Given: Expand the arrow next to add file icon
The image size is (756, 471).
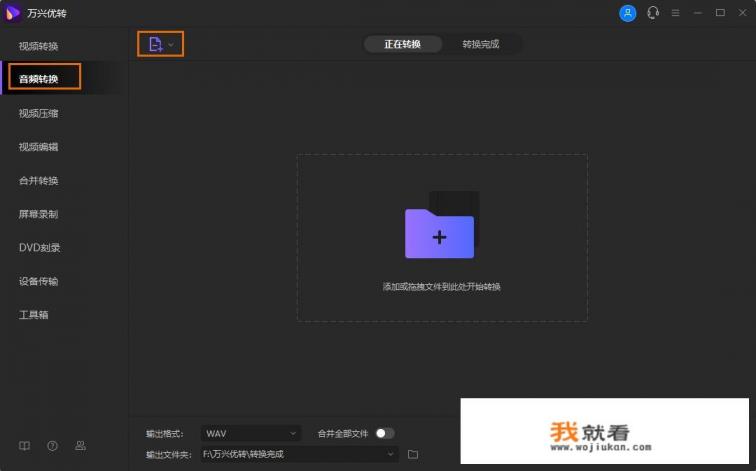Looking at the screenshot, I should (x=171, y=44).
